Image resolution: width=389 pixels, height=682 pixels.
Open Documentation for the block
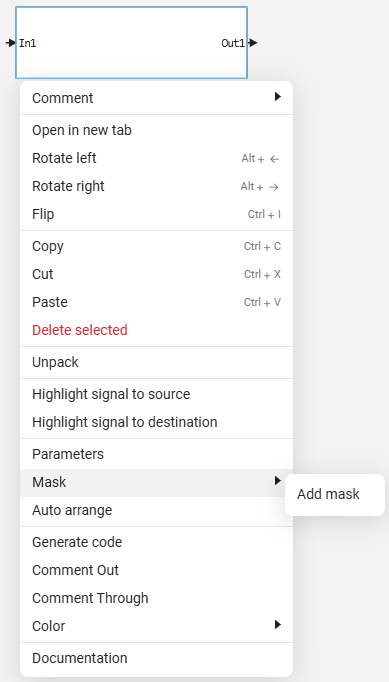click(157, 658)
